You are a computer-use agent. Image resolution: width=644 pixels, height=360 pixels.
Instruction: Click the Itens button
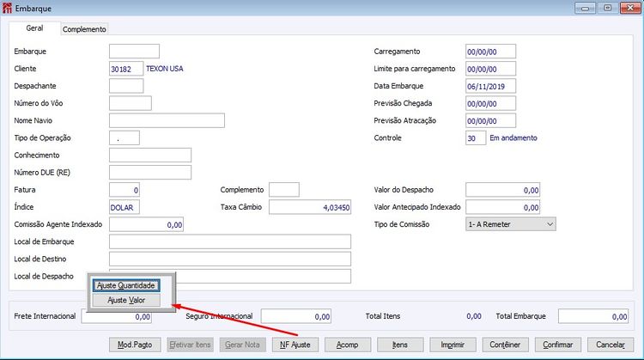click(x=400, y=345)
